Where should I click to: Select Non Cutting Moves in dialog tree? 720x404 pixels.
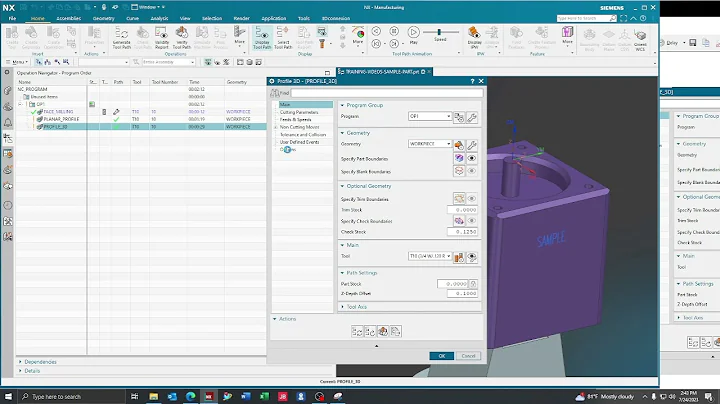[299, 127]
